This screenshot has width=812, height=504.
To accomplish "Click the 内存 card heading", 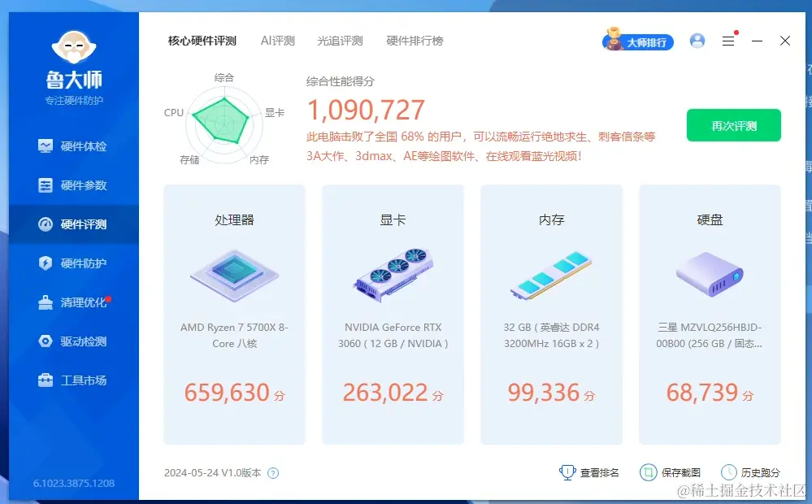I will click(552, 220).
